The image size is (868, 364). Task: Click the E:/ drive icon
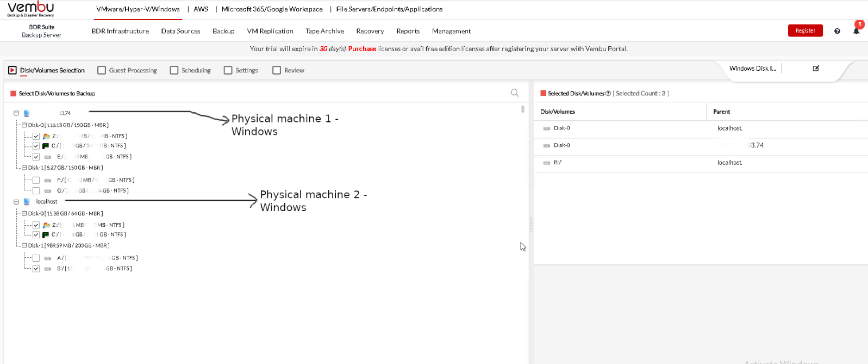click(x=47, y=157)
